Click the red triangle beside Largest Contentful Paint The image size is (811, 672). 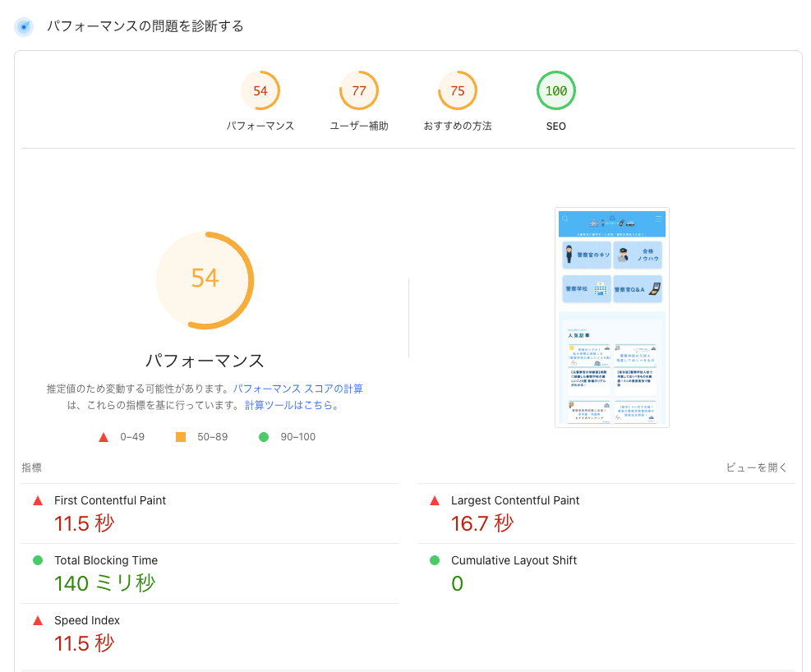click(435, 500)
